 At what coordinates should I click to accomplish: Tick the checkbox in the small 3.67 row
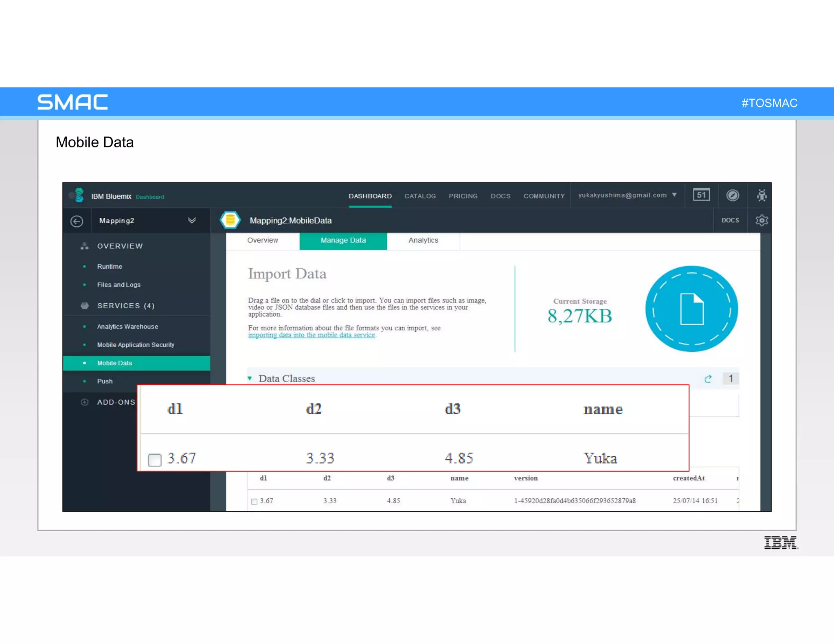(x=254, y=501)
